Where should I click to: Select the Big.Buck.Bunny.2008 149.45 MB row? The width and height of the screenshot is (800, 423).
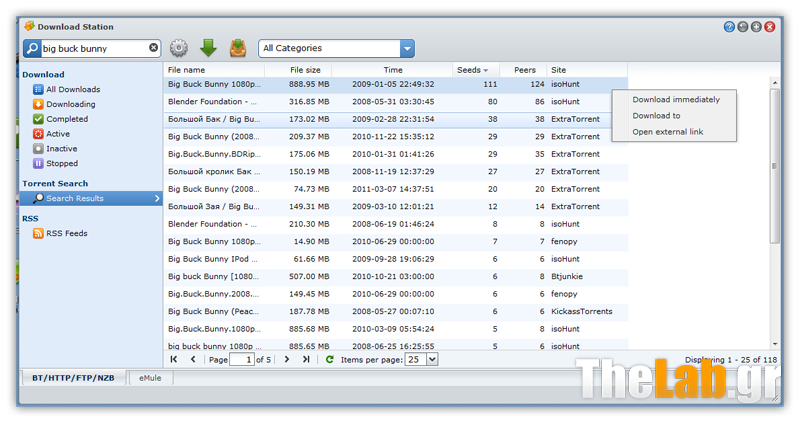tap(396, 294)
